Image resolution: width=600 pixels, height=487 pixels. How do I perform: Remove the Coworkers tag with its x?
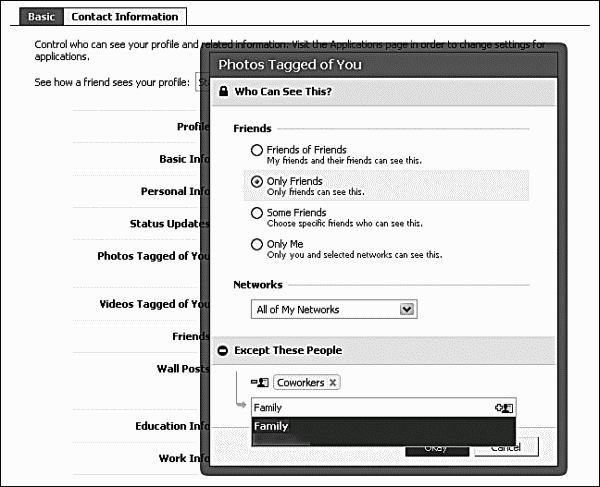(333, 382)
